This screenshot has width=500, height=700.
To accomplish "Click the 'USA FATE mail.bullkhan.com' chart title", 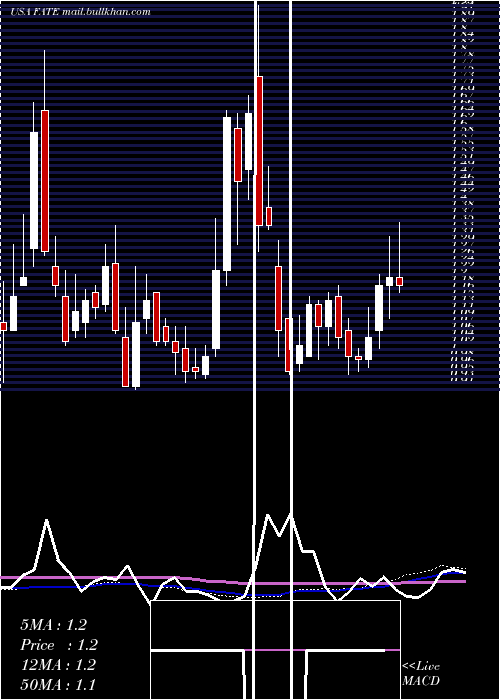I will coord(80,12).
